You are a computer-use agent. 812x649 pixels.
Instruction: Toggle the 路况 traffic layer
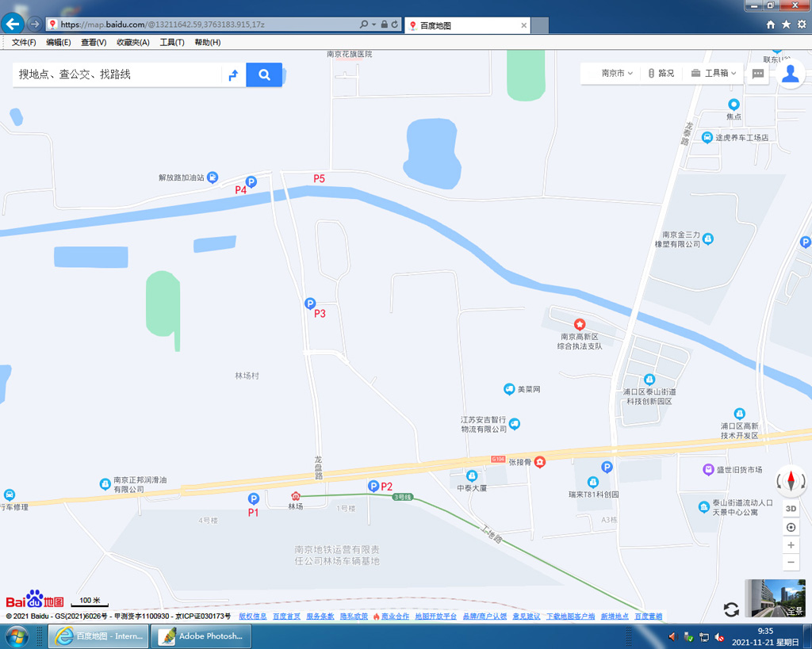(661, 73)
